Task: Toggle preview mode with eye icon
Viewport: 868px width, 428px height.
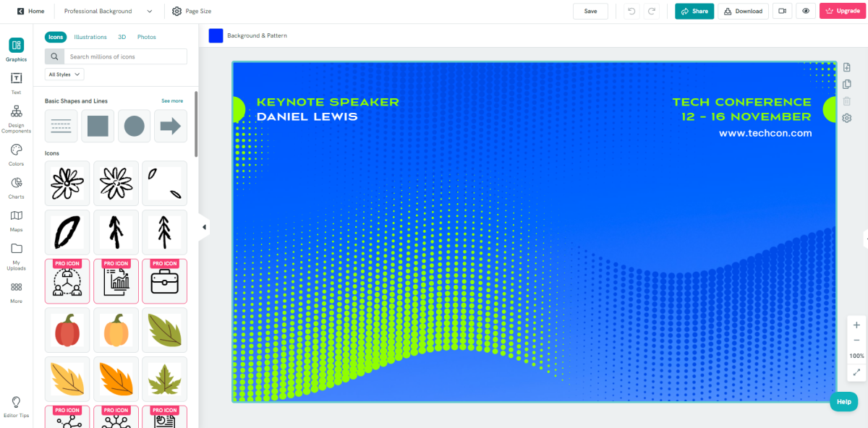Action: click(x=805, y=11)
